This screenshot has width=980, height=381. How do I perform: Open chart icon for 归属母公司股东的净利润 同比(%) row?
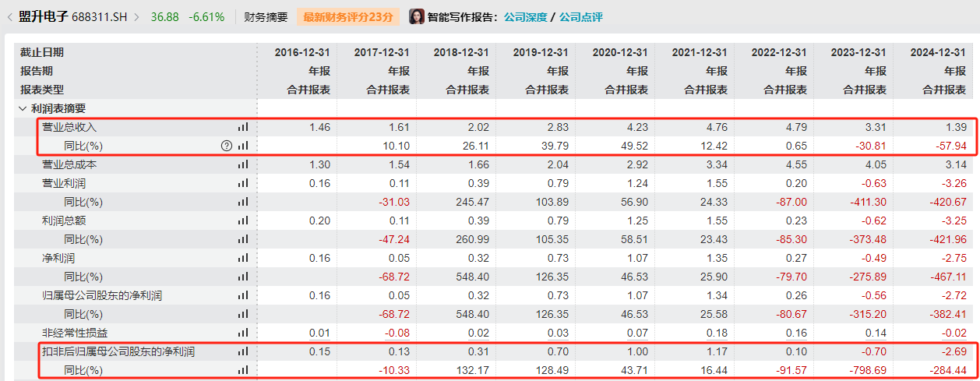[243, 314]
